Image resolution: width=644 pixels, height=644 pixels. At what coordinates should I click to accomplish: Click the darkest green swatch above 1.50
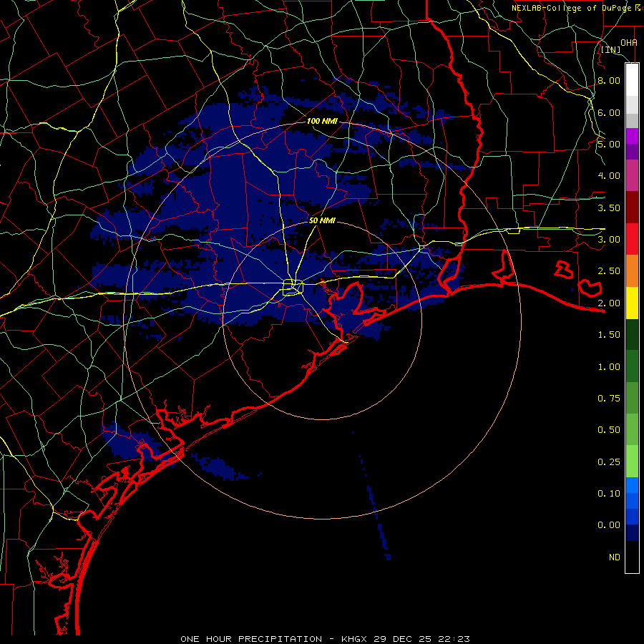(632, 334)
